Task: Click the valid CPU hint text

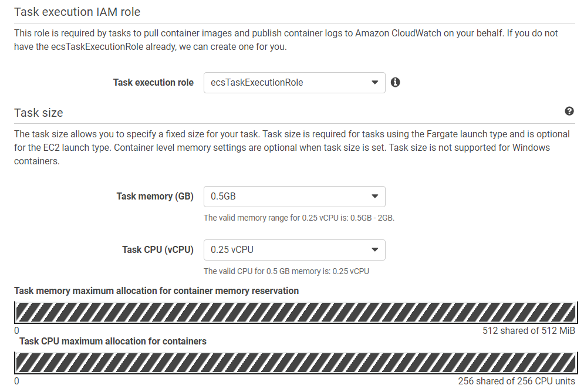Action: click(286, 271)
